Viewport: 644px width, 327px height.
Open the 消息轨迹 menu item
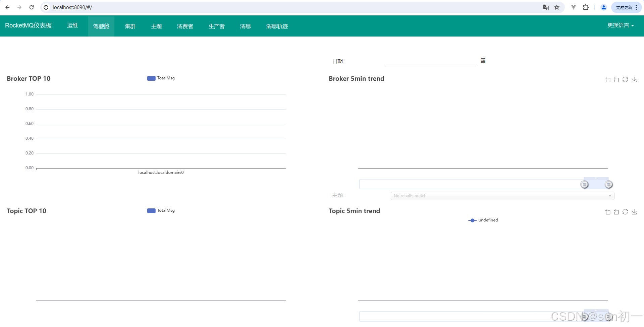pos(276,26)
